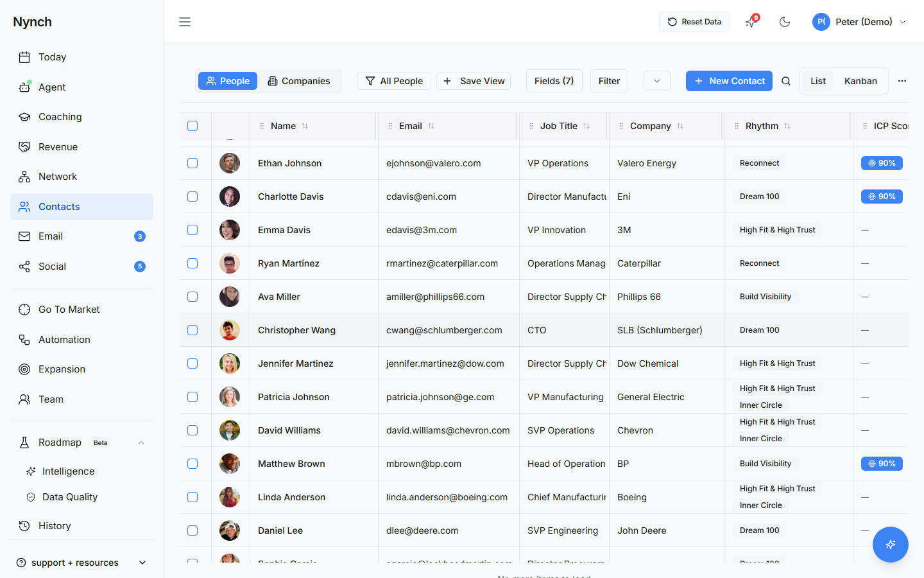
Task: Switch to the People tab
Action: (x=228, y=81)
